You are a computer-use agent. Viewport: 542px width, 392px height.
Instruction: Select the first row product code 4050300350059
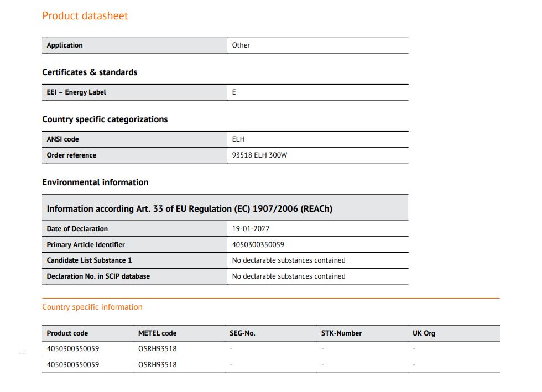click(x=73, y=349)
